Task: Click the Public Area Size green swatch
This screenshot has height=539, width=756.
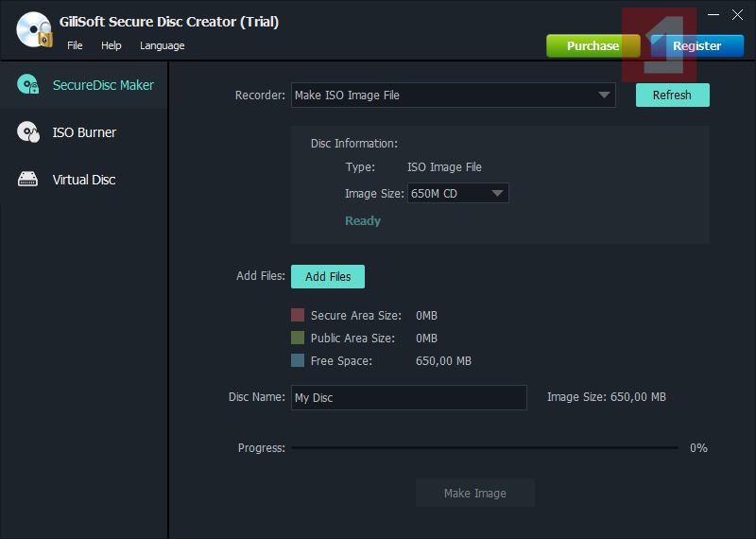Action: [x=298, y=338]
